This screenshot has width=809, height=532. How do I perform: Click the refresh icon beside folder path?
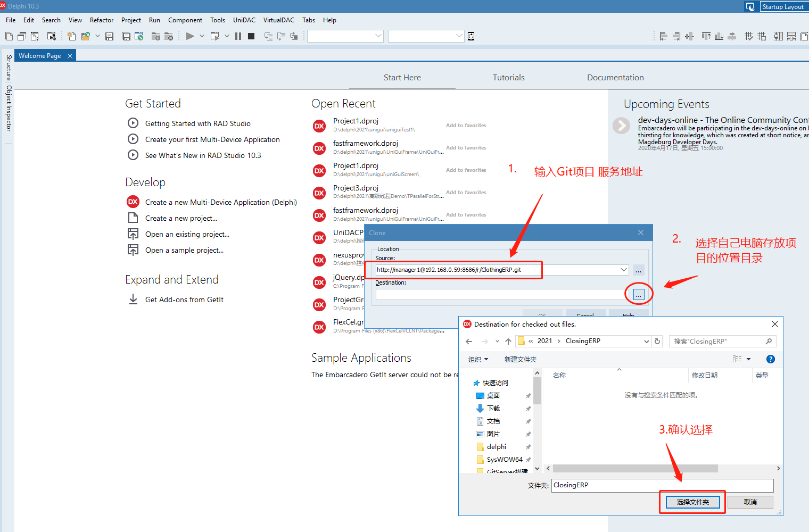click(657, 341)
